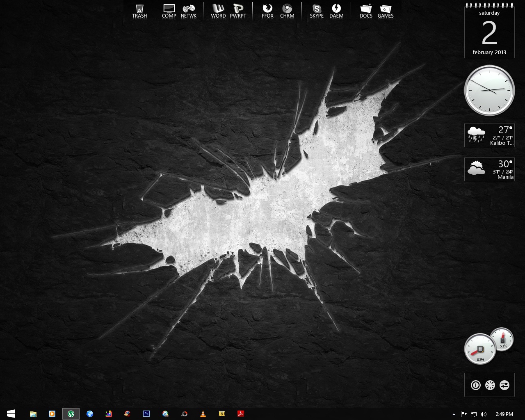Viewport: 525px width, 420px height.
Task: Open DAEM Daemon Tools shortcut
Action: coord(336,11)
